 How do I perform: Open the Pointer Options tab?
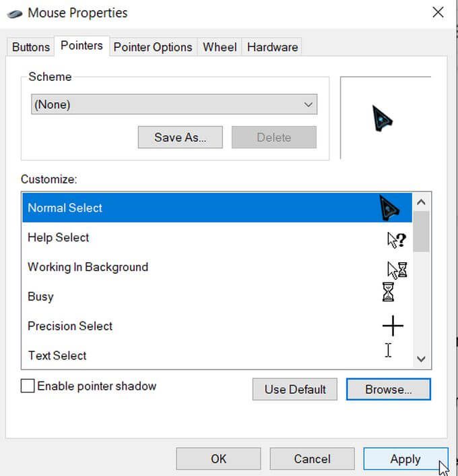(153, 47)
